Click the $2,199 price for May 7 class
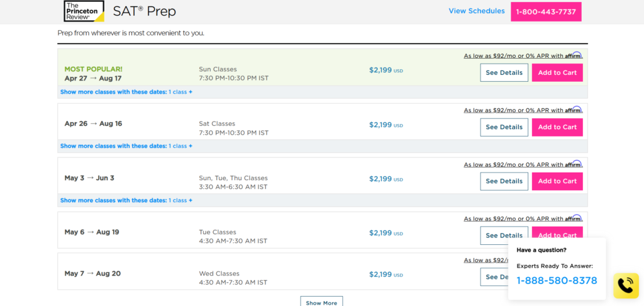 point(386,274)
